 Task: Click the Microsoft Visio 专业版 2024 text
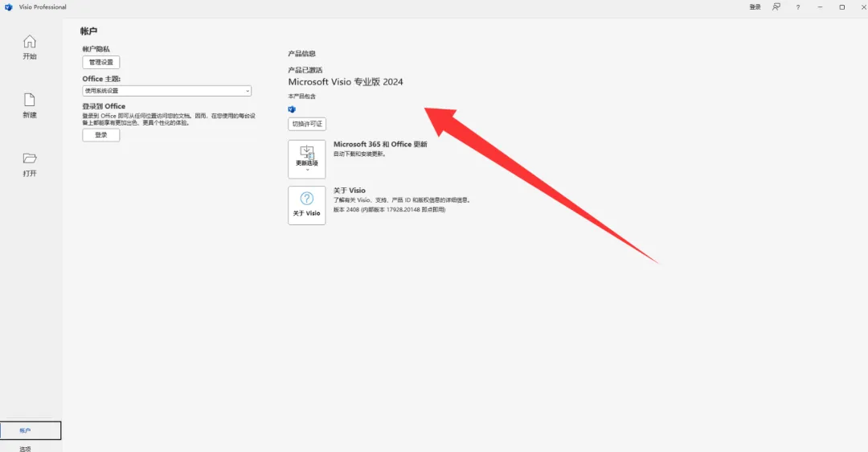[x=346, y=82]
